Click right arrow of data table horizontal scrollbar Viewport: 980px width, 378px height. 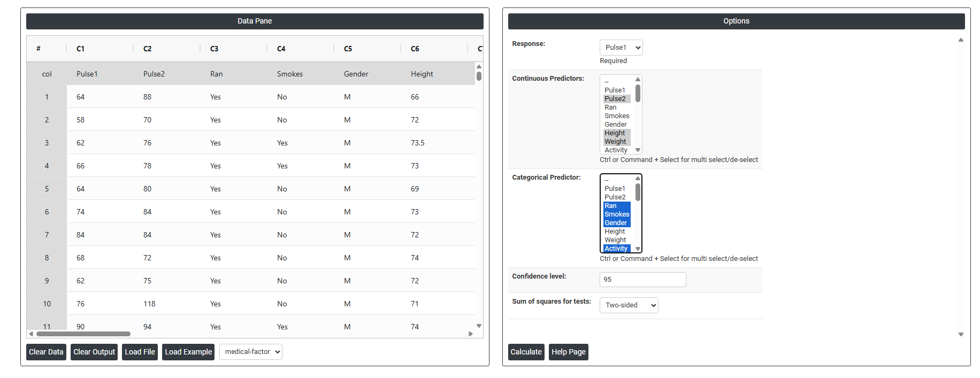click(x=470, y=334)
